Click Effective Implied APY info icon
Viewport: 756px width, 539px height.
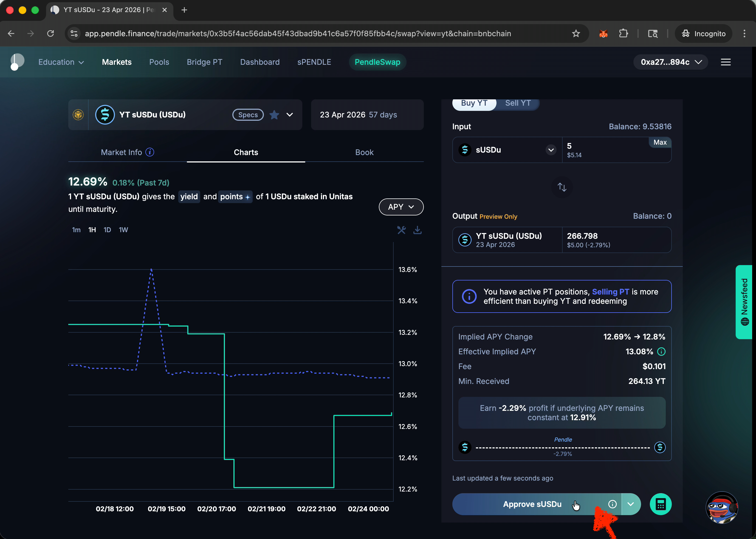click(x=661, y=352)
